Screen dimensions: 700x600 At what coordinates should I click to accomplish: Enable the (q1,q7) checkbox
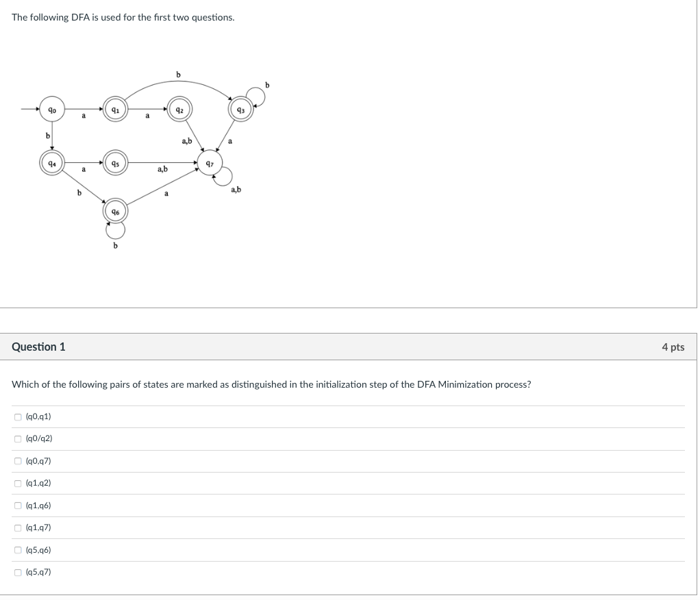pos(18,528)
